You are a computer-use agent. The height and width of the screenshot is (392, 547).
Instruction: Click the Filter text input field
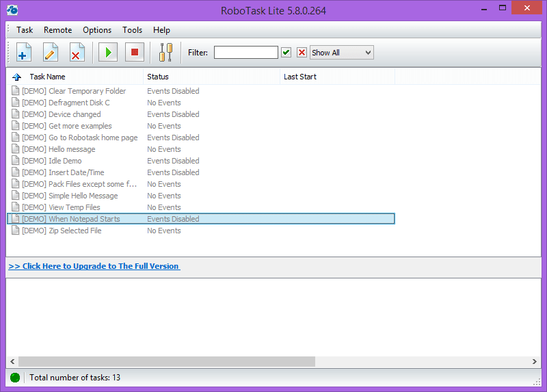tap(246, 53)
